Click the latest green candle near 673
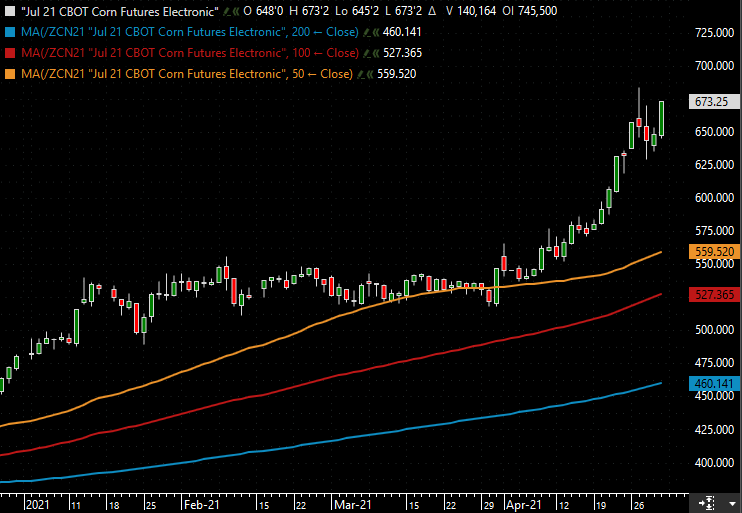 point(661,118)
